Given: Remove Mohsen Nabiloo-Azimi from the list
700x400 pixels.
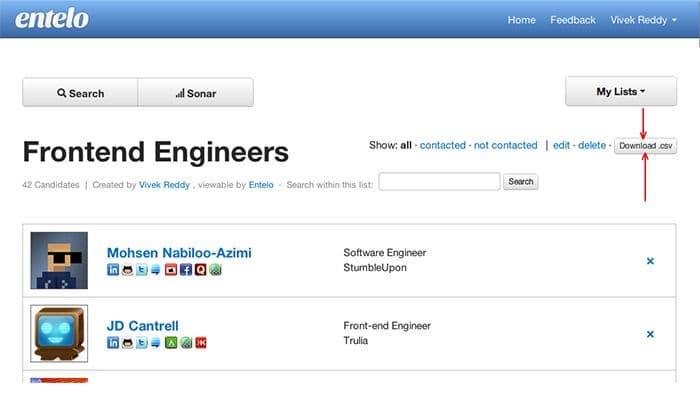Looking at the screenshot, I should coord(650,261).
